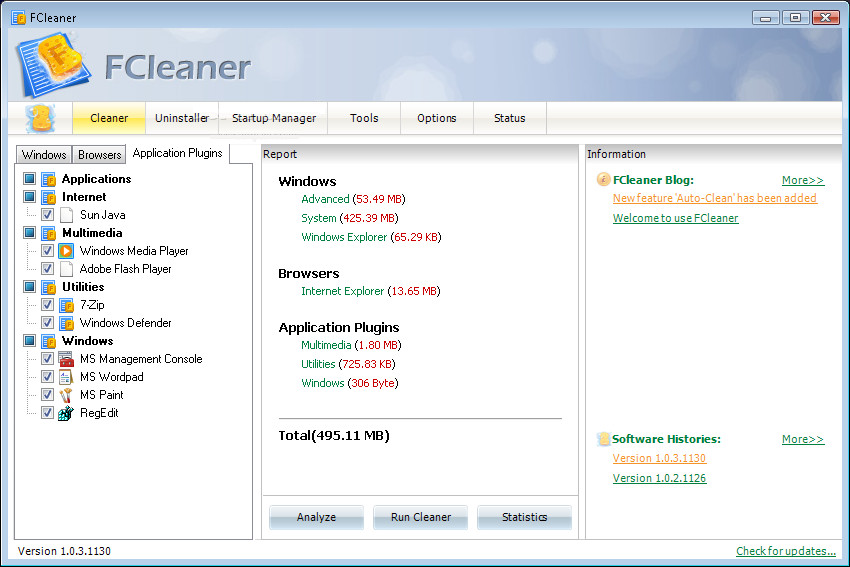Click 'System' entry in the report

tap(319, 218)
